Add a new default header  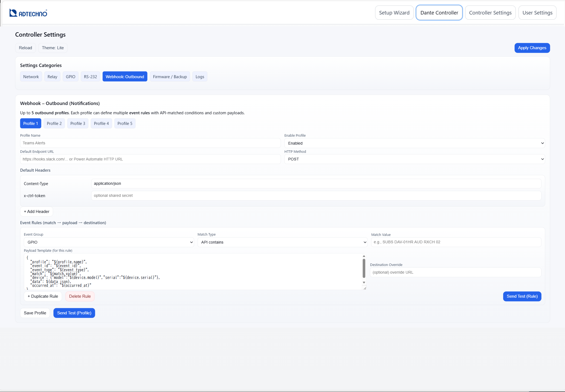(x=36, y=211)
